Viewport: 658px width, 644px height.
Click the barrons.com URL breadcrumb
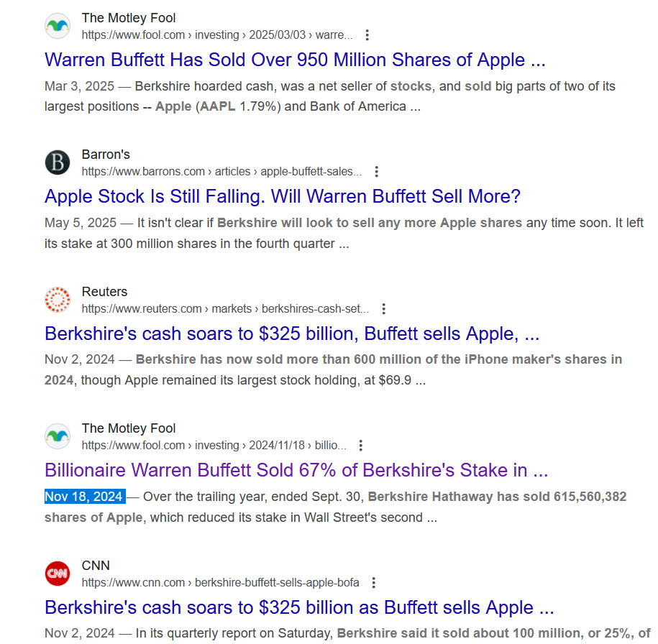[x=221, y=172]
